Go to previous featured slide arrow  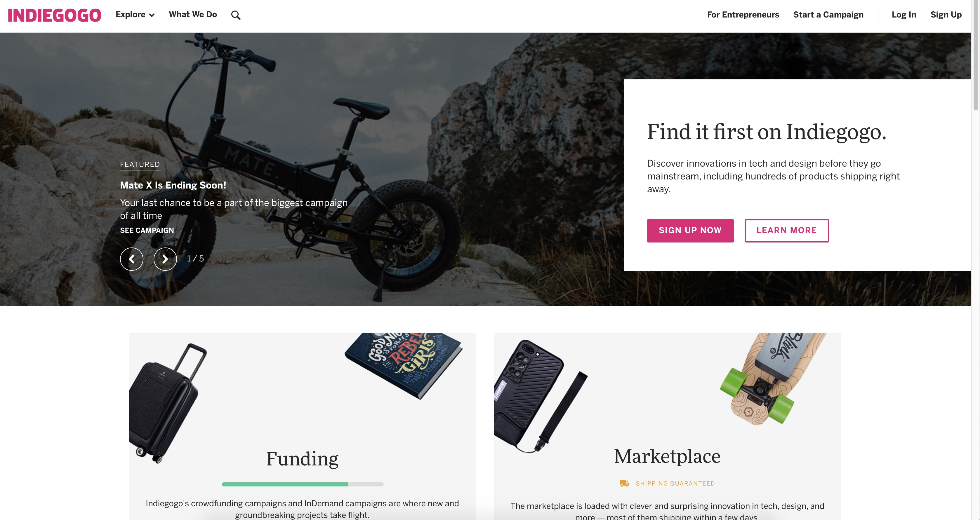click(132, 259)
